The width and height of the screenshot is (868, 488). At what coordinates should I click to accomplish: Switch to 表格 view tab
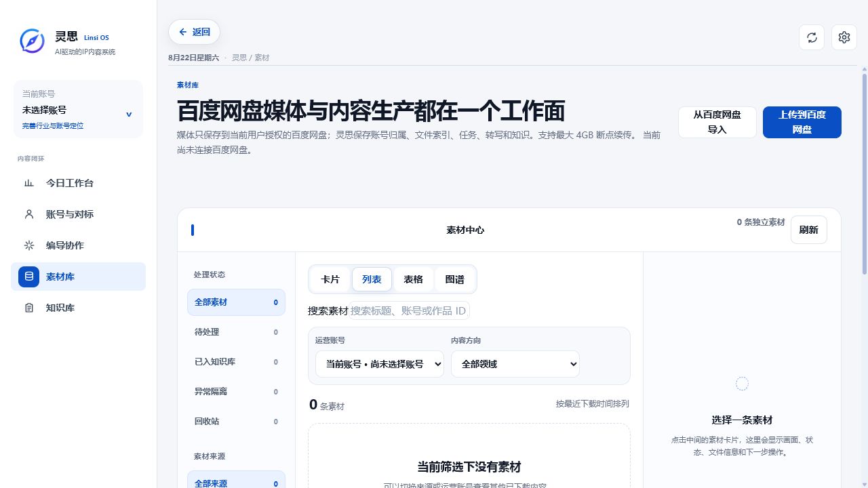[413, 279]
